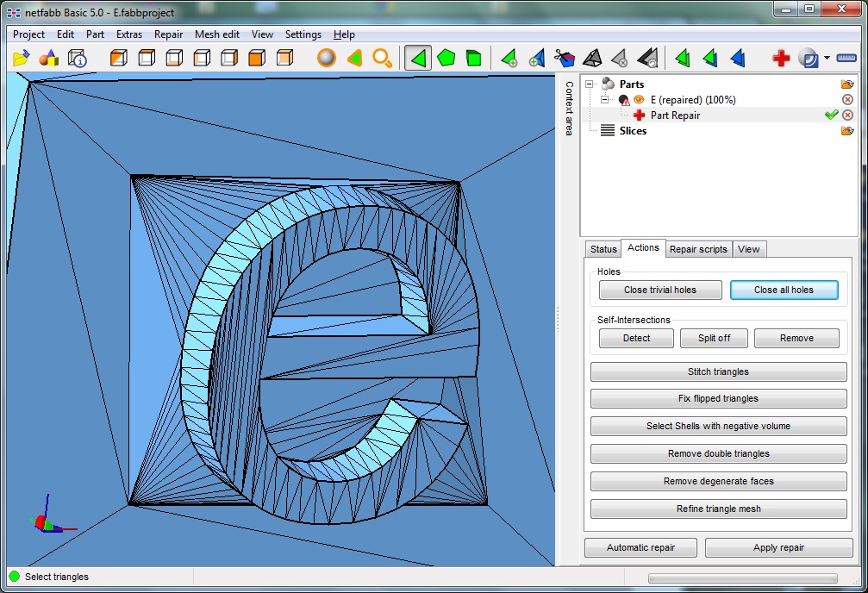
Task: Click the scissors cut surface icon
Action: coord(564,58)
